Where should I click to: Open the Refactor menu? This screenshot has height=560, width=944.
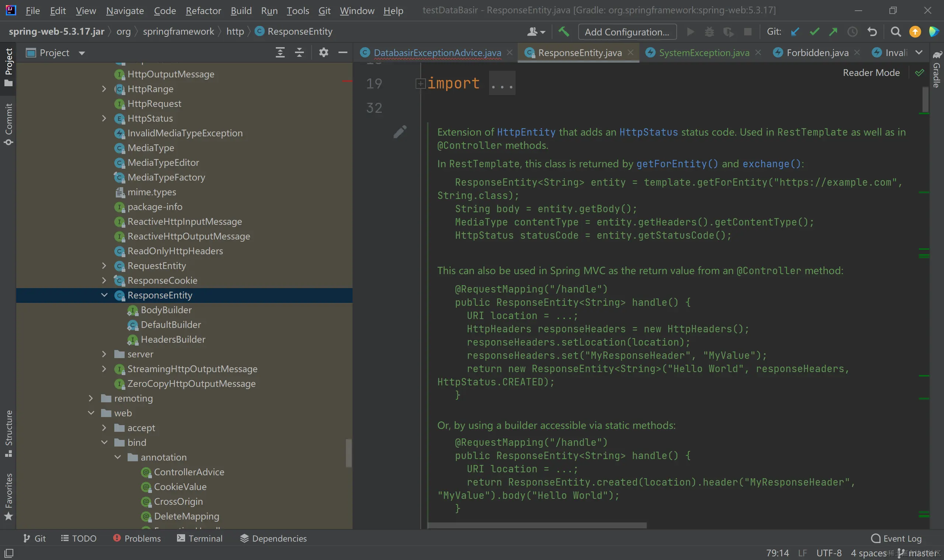point(203,11)
